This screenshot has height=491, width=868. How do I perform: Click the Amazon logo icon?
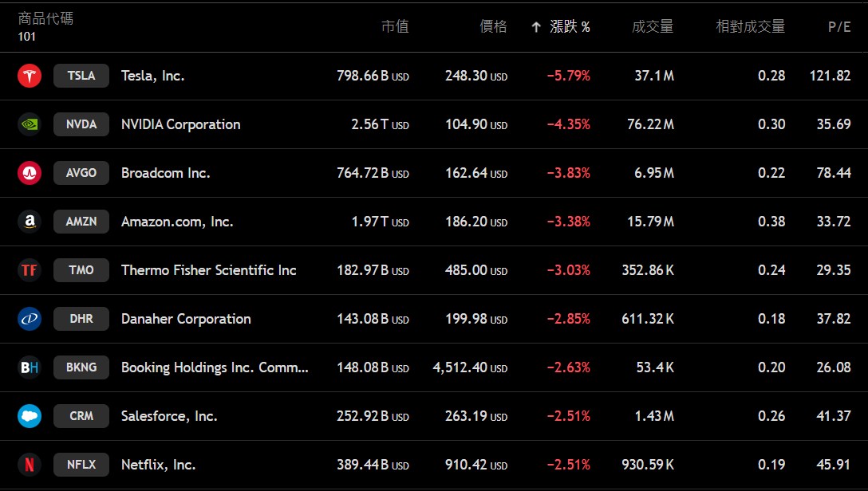click(30, 222)
